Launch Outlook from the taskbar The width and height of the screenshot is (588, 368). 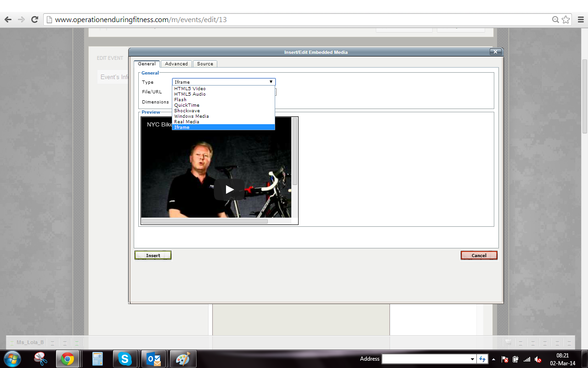(x=153, y=359)
